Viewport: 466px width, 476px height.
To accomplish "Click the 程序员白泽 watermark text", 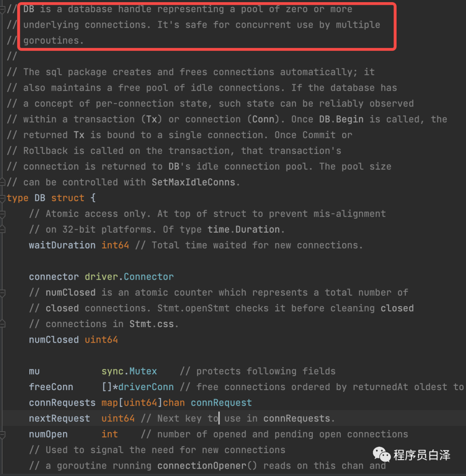I will click(422, 455).
